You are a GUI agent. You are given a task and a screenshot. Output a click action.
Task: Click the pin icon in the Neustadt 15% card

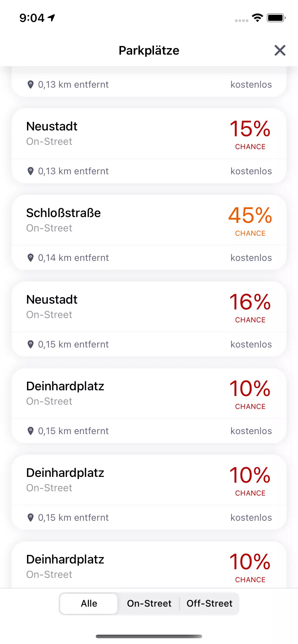click(x=31, y=171)
